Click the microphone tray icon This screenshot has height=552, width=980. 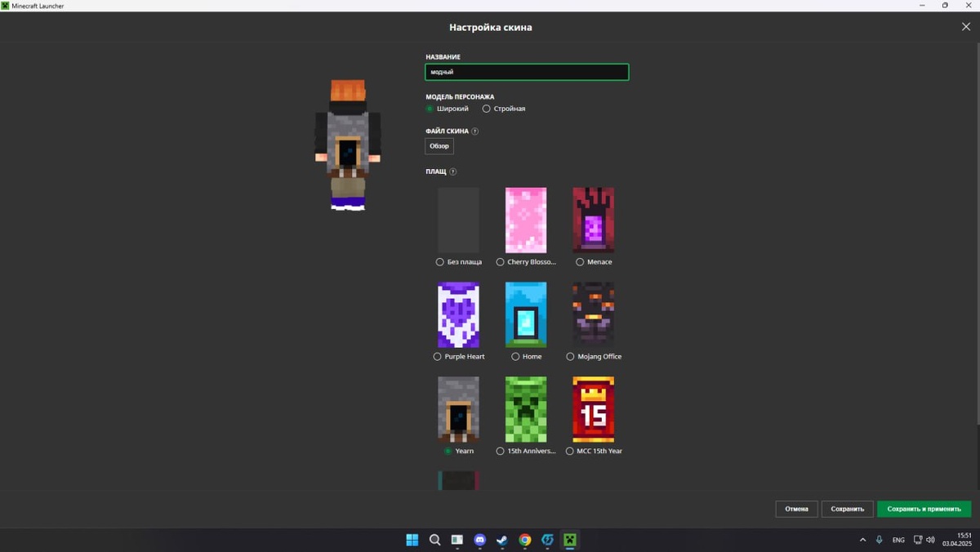880,540
